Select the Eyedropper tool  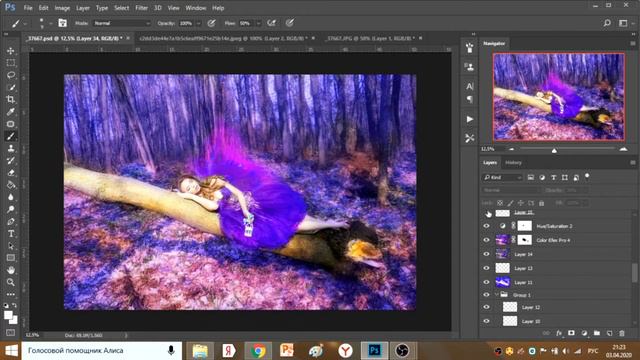pyautogui.click(x=11, y=112)
